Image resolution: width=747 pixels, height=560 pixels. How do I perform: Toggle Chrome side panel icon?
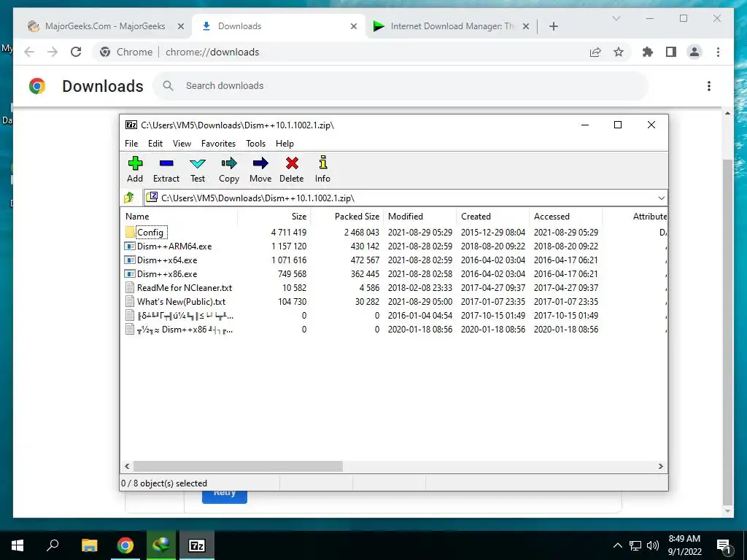click(671, 52)
